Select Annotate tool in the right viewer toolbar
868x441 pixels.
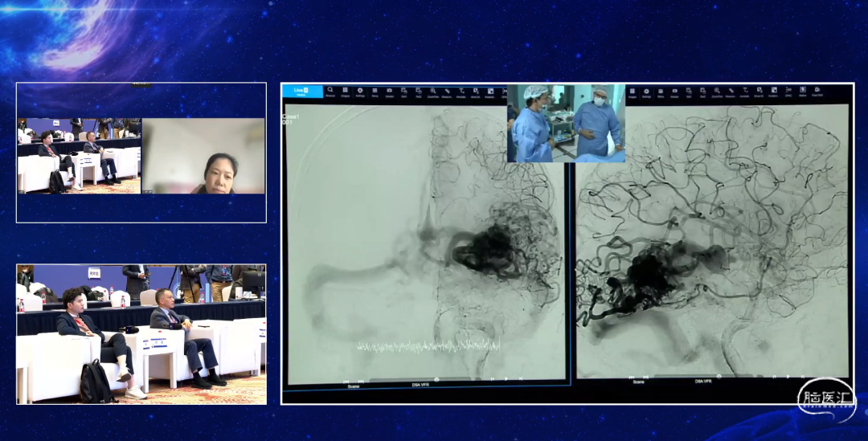point(745,92)
